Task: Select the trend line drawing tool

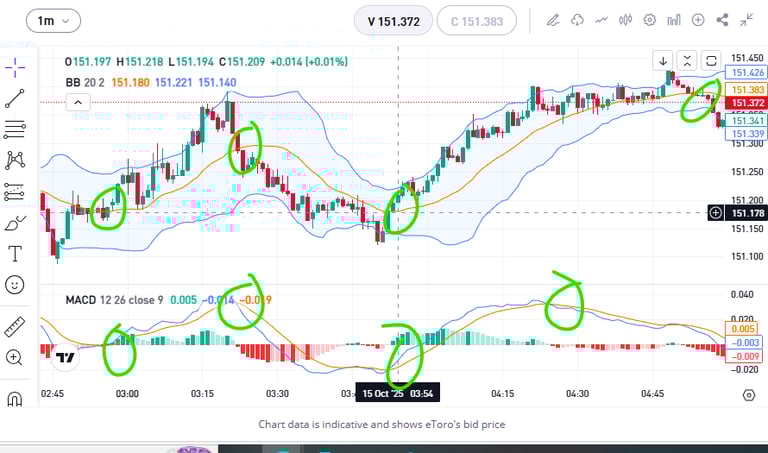Action: 15,98
